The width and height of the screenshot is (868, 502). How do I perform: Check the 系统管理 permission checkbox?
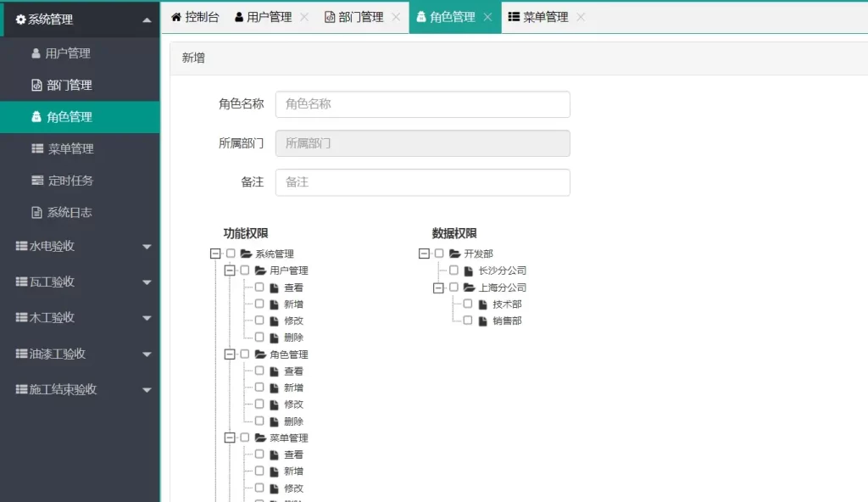[230, 253]
